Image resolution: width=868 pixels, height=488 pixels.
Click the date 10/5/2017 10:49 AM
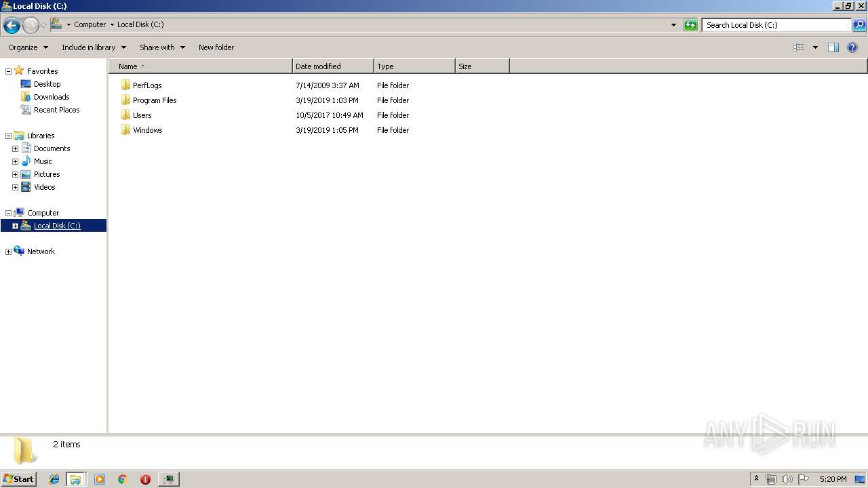330,115
